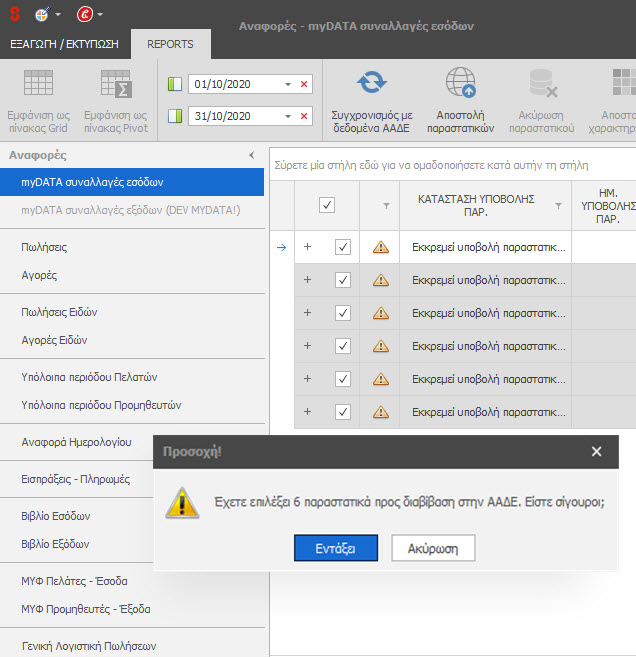This screenshot has width=636, height=657.
Task: Open the 01/10/2020 date dropdown
Action: point(288,84)
